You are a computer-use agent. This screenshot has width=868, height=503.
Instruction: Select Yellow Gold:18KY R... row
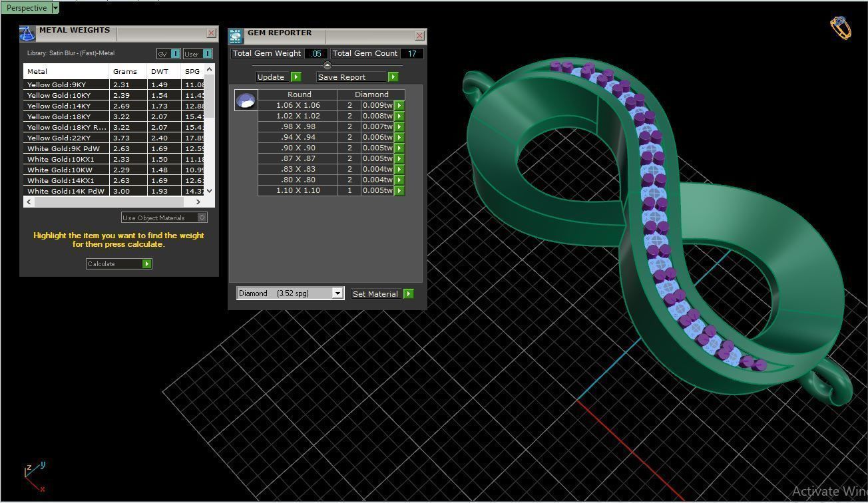click(x=114, y=127)
